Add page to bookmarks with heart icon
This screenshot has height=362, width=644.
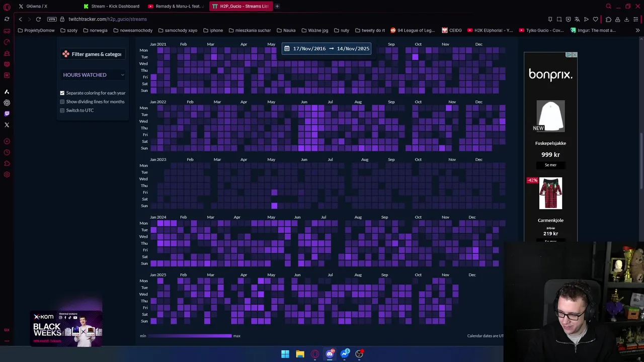[x=596, y=19]
